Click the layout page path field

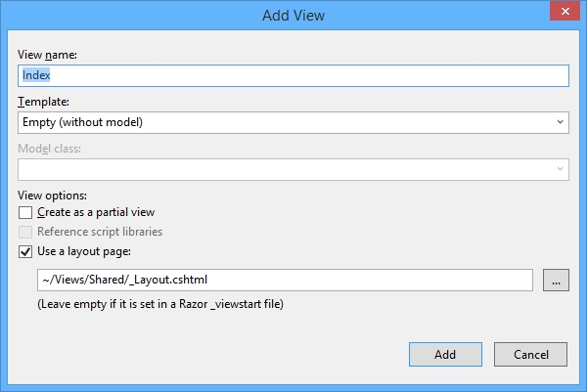click(284, 281)
